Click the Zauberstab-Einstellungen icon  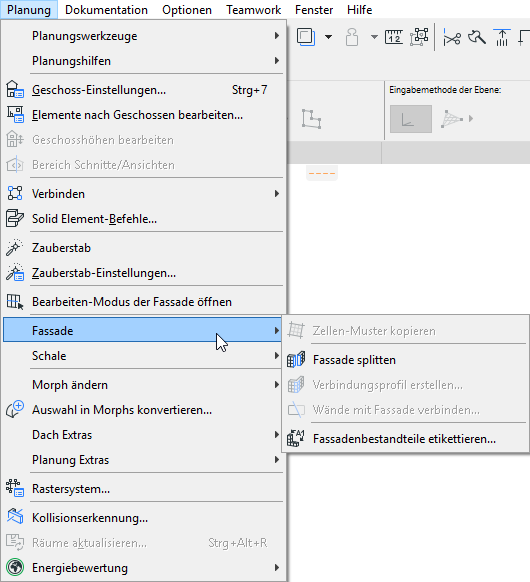(x=15, y=273)
